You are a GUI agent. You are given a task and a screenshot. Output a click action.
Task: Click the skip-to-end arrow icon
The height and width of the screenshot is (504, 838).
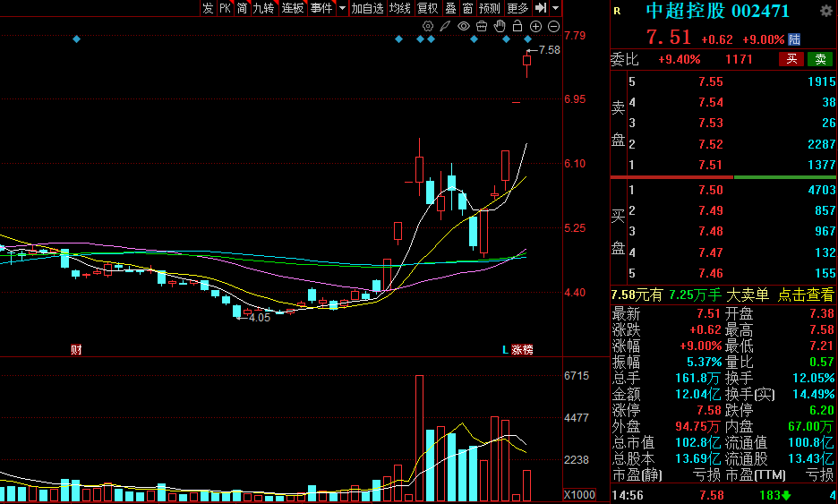[540, 8]
